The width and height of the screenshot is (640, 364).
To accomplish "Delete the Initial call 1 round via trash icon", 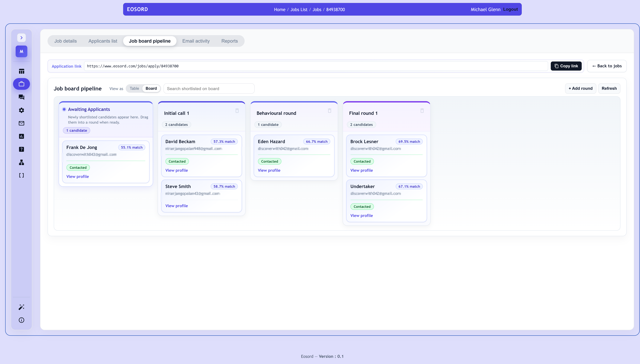I will [237, 111].
